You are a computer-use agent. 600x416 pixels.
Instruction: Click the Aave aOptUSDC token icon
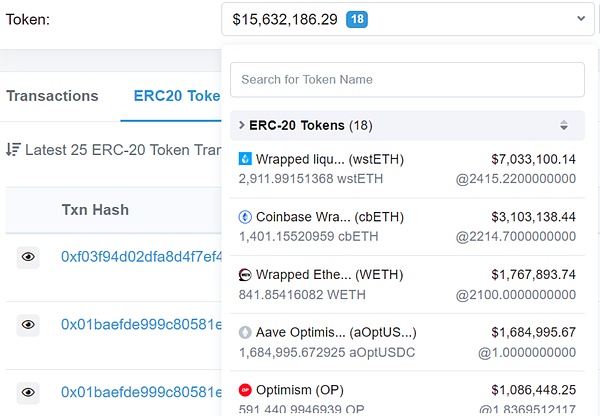(x=245, y=332)
